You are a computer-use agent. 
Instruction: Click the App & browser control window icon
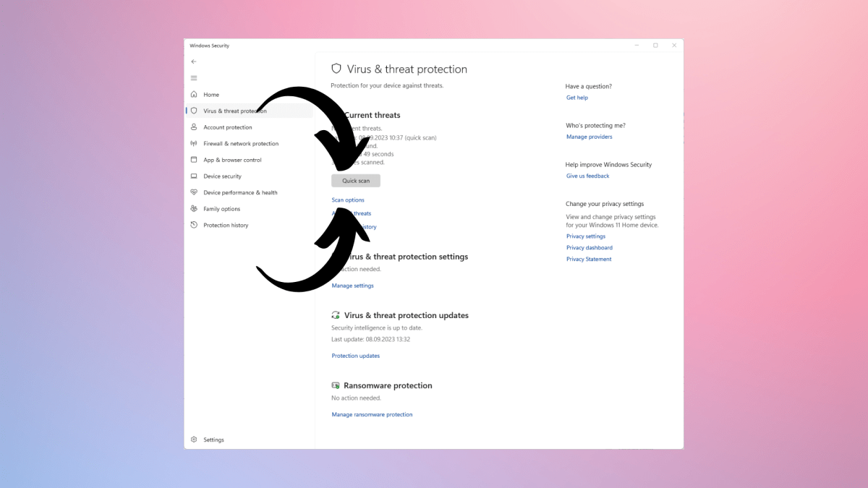194,160
